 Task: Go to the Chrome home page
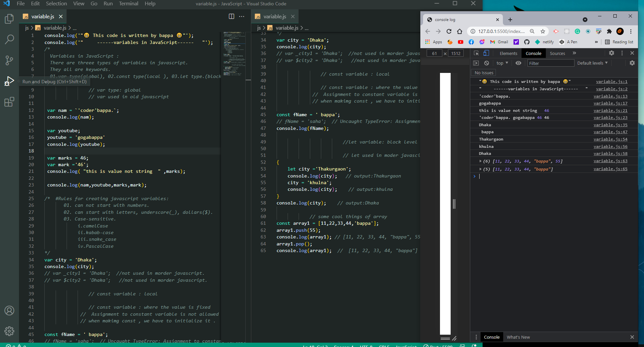(x=460, y=31)
